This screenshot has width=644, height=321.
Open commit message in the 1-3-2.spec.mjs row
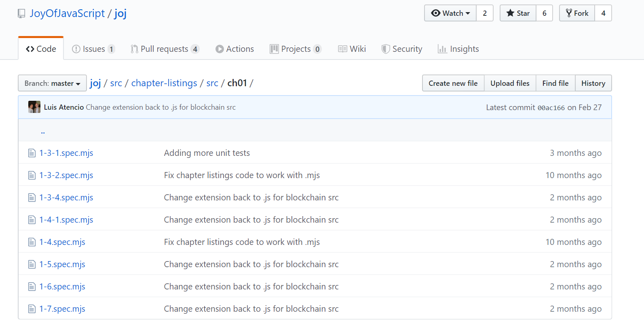point(242,175)
